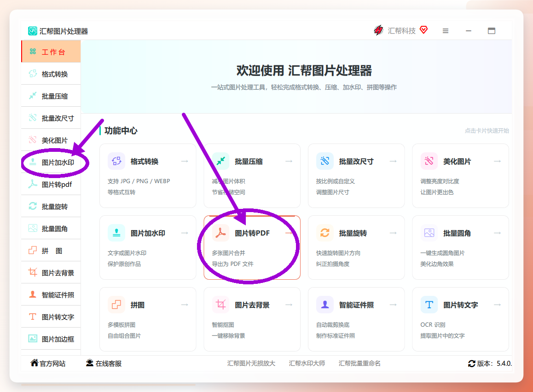533x392 pixels.
Task: Click the 智能证件照 card title
Action: point(356,305)
